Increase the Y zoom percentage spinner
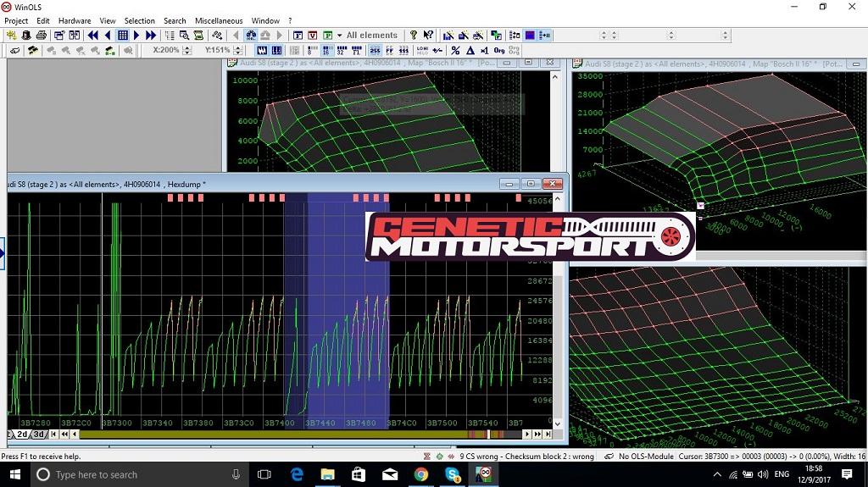 [237, 47]
